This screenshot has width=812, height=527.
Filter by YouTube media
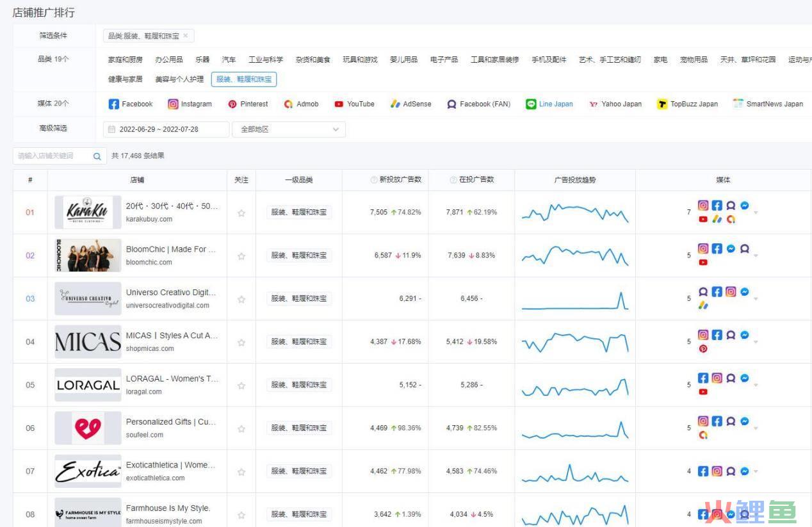click(354, 104)
